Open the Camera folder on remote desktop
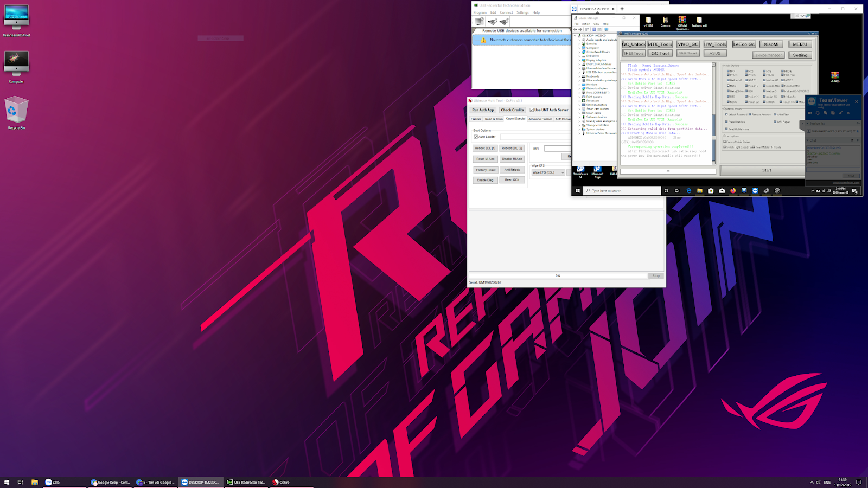Viewport: 868px width, 488px height. (665, 22)
